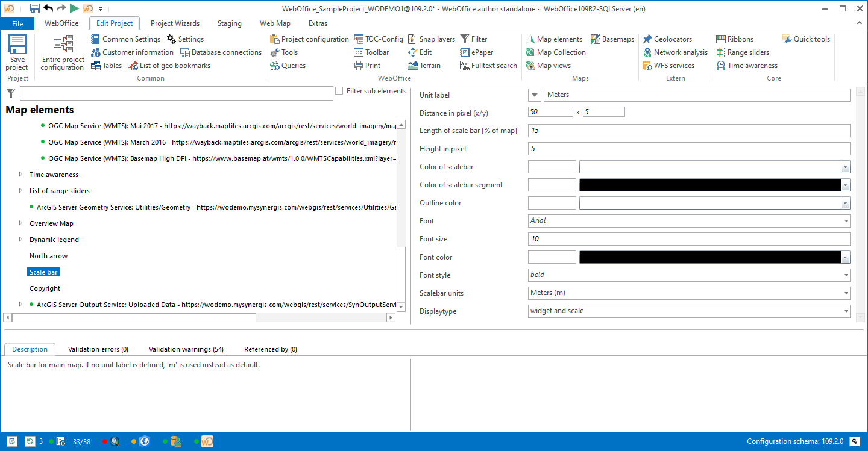Select North arrow in the tree

(x=48, y=256)
